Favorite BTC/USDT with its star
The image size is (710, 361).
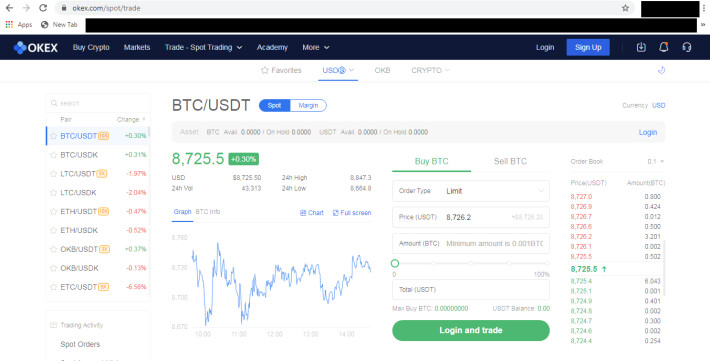click(53, 136)
